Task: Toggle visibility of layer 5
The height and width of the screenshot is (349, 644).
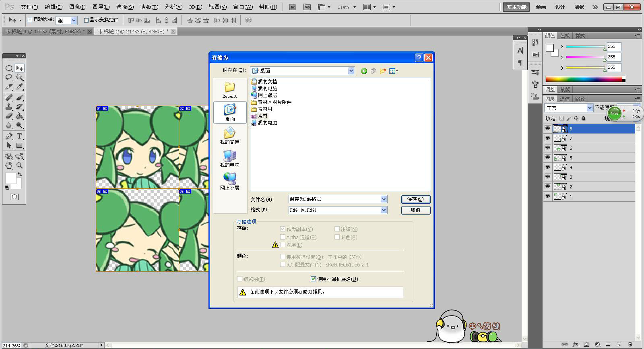Action: click(x=547, y=157)
